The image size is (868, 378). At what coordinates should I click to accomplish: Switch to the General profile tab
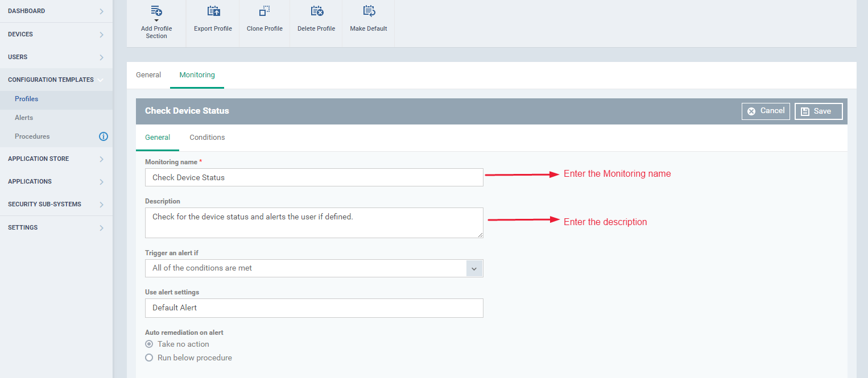(148, 75)
